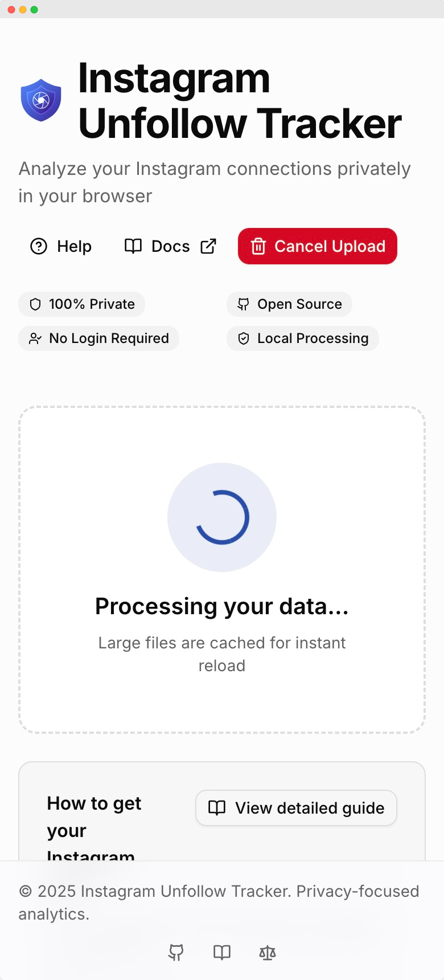Screen dimensions: 444x980
Task: Click the legal scales icon in the footer
Action: click(x=267, y=952)
